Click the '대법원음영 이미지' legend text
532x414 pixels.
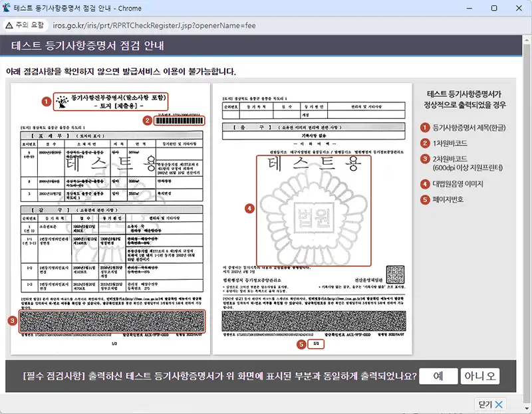point(458,184)
